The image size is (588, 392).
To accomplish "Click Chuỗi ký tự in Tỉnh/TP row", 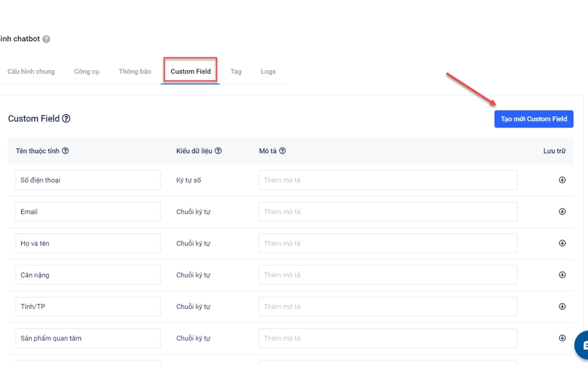I will 193,306.
